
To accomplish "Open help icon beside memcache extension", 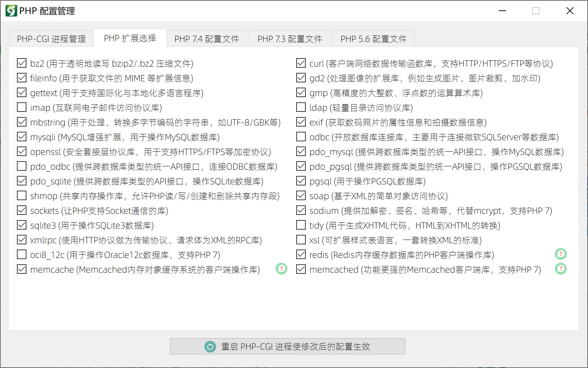I will click(282, 269).
